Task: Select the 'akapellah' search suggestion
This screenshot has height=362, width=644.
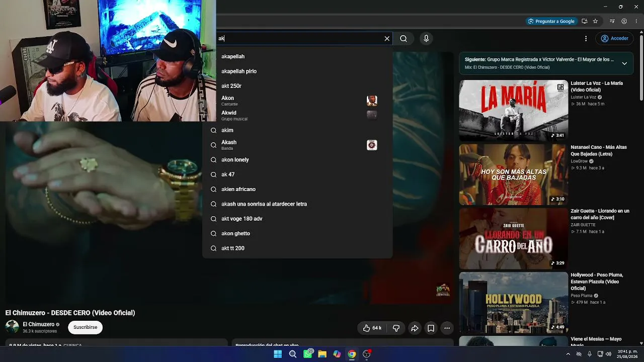Action: [x=297, y=56]
